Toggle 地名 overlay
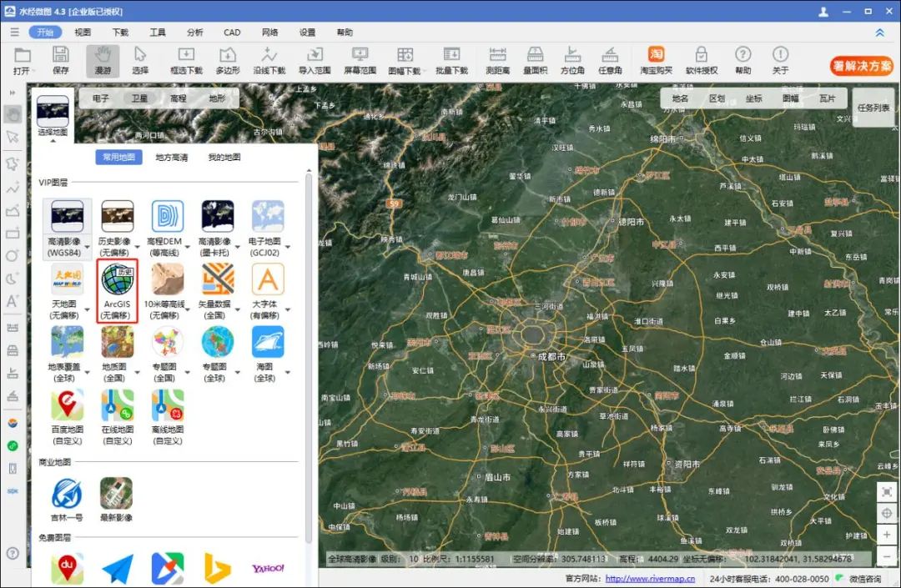Screen dimensions: 901x588 click(x=681, y=98)
